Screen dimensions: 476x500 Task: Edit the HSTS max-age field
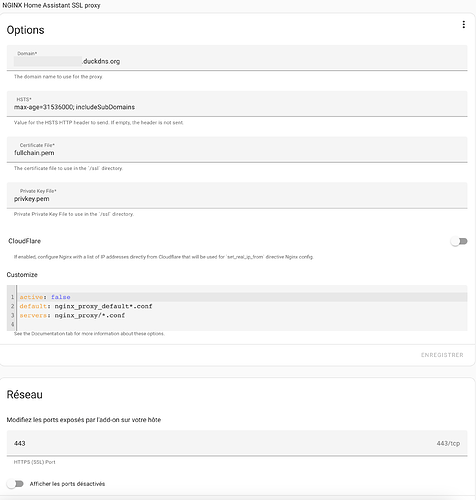[x=237, y=104]
